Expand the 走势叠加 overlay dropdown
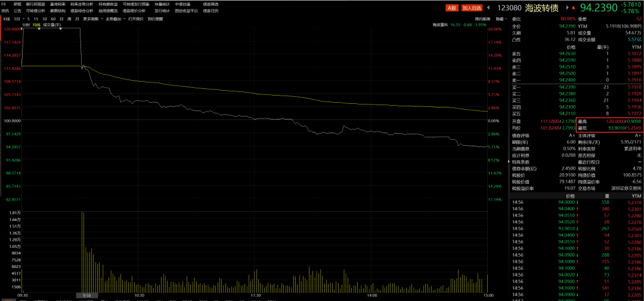 tap(114, 19)
